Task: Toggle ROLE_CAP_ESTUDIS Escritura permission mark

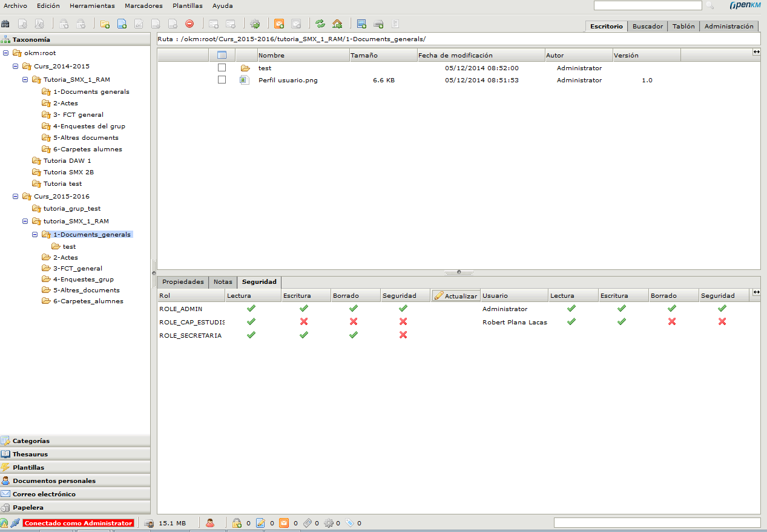Action: click(304, 322)
